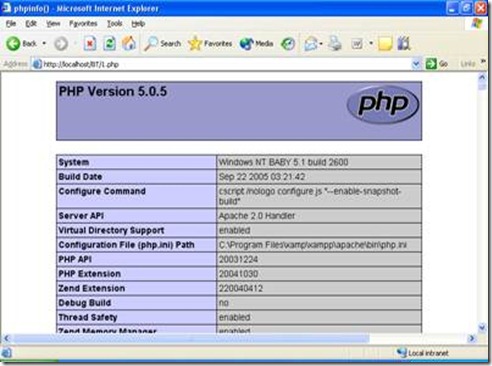This screenshot has width=492, height=366.
Task: Click the Mail envelope icon
Action: coord(311,44)
